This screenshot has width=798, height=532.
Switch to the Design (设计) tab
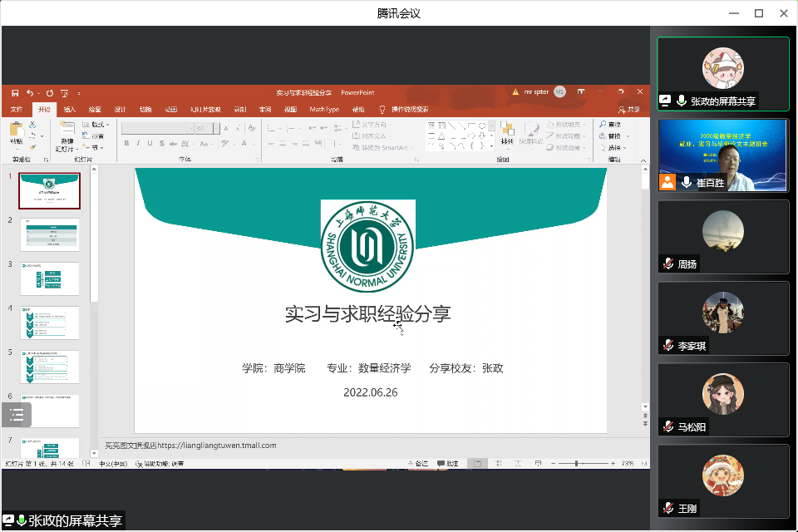pos(120,110)
